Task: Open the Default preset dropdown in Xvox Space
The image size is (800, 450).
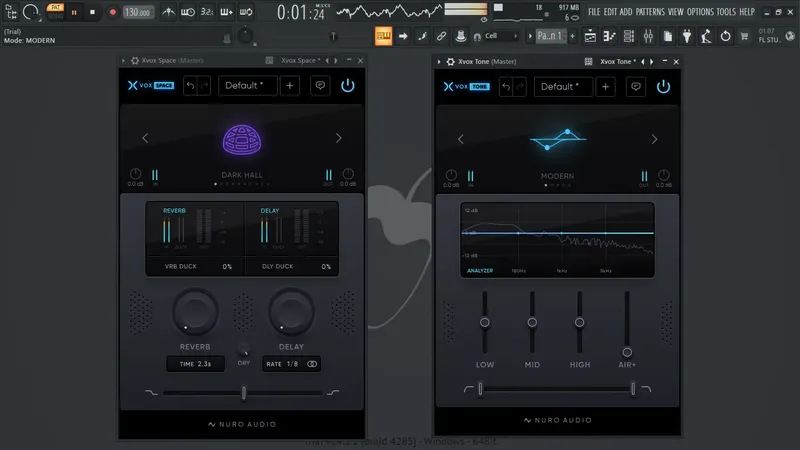Action: pyautogui.click(x=248, y=86)
